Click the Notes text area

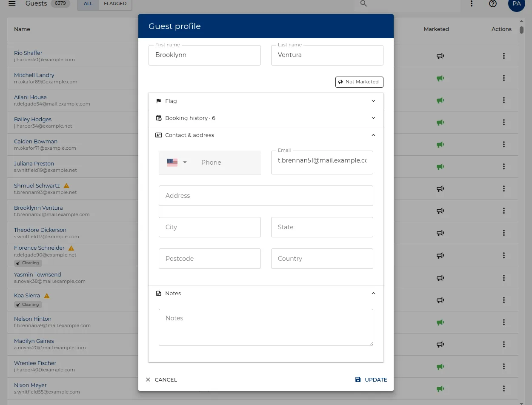point(266,327)
